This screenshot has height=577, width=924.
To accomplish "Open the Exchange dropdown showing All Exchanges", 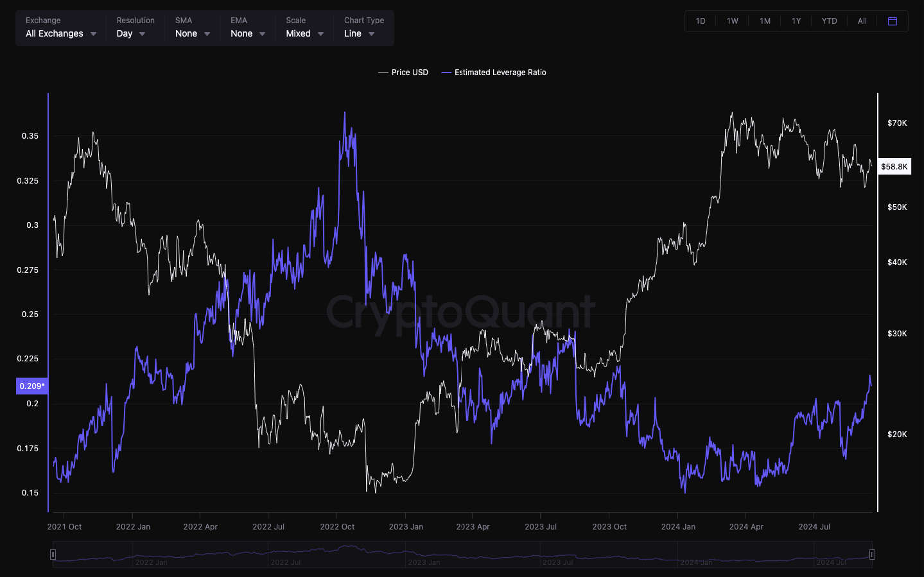I will pyautogui.click(x=61, y=28).
